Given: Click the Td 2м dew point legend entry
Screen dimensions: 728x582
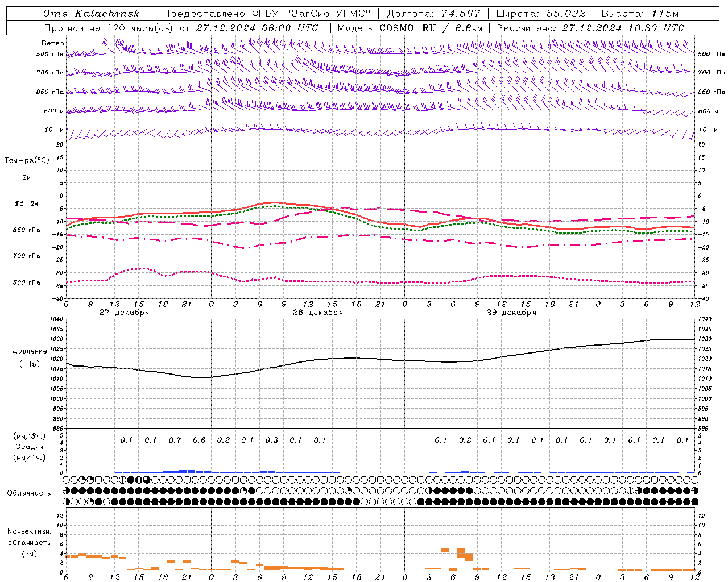Looking at the screenshot, I should coord(26,203).
